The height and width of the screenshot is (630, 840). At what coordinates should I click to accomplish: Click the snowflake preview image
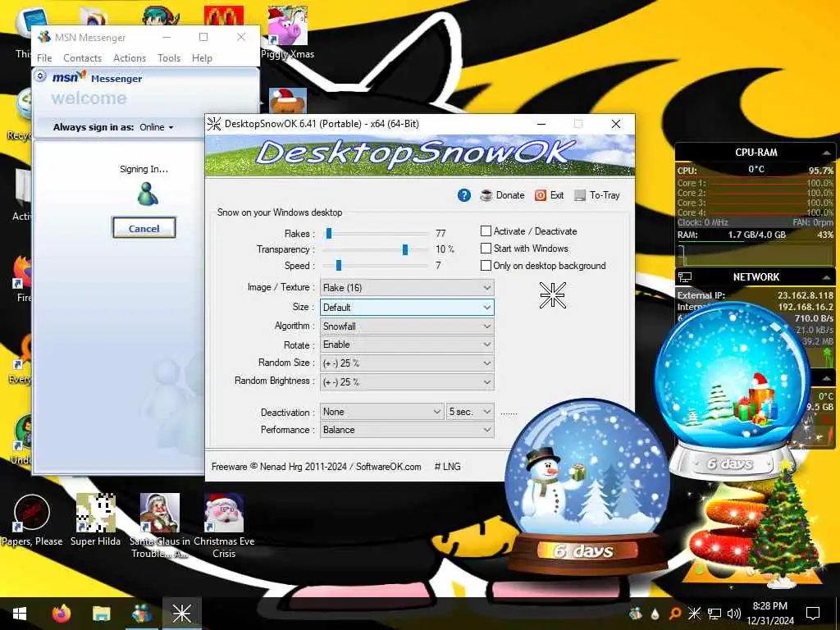pos(552,295)
